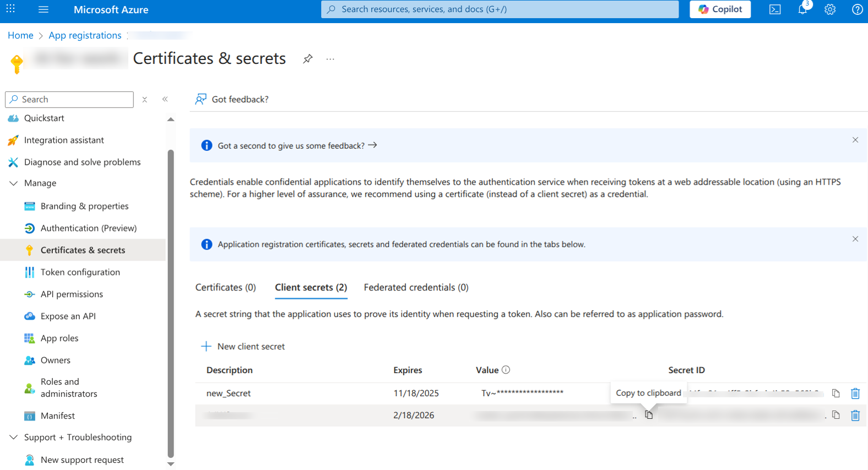Open Expose an API

click(68, 316)
